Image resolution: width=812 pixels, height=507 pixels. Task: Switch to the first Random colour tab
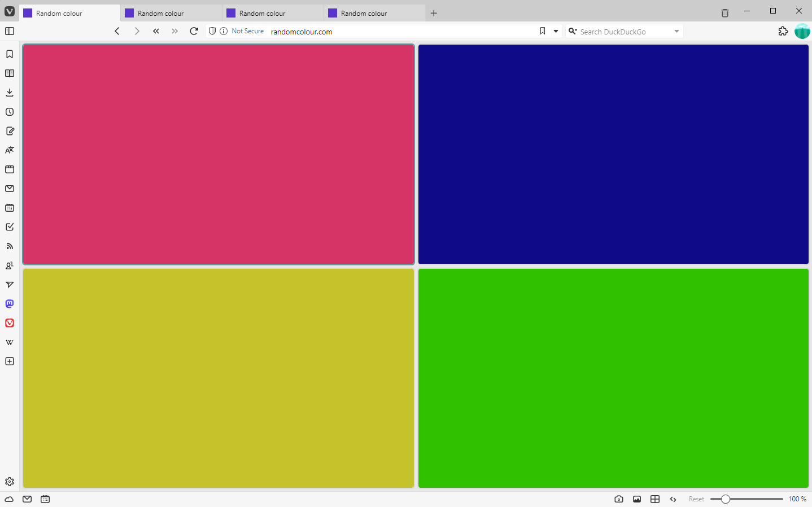[69, 13]
